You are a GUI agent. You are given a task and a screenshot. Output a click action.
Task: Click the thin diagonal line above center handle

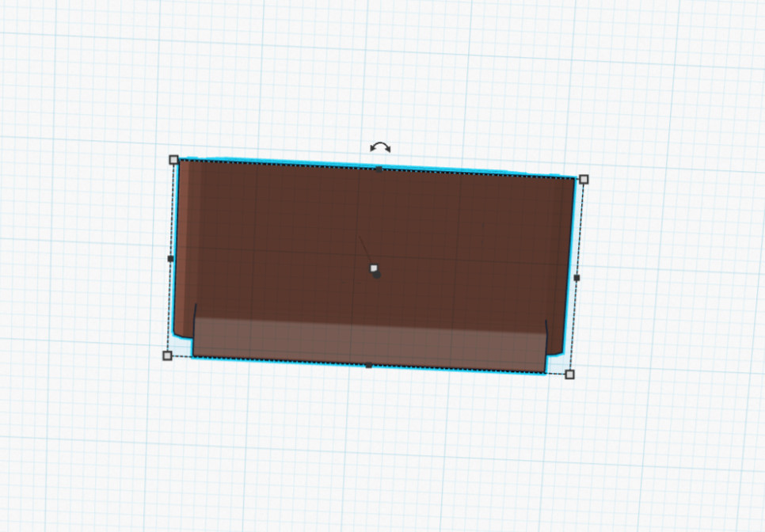click(x=365, y=249)
